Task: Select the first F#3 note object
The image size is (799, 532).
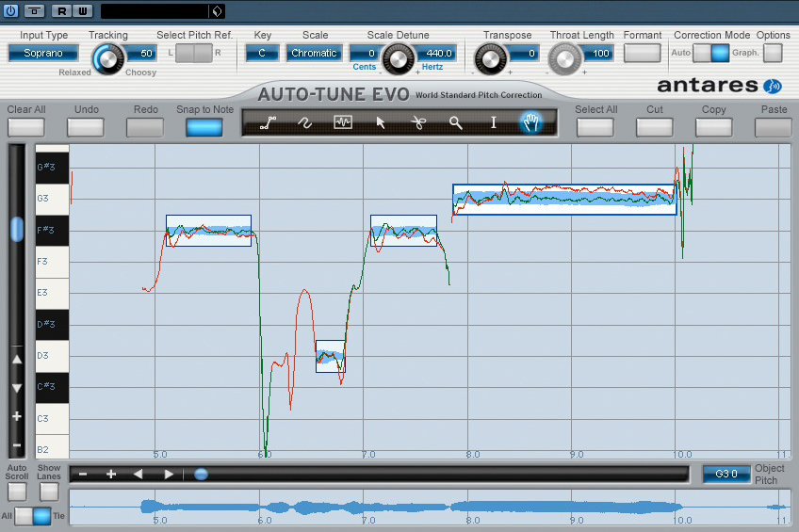Action: [208, 231]
